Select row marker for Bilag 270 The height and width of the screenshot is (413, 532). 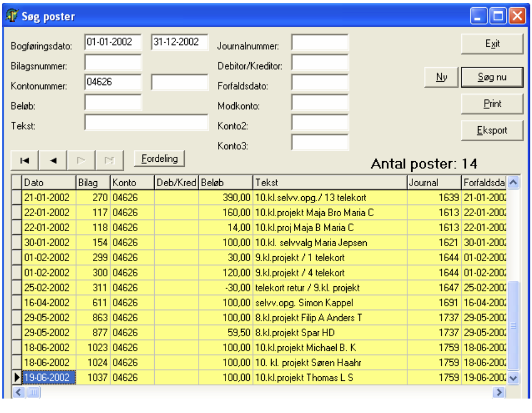(17, 197)
